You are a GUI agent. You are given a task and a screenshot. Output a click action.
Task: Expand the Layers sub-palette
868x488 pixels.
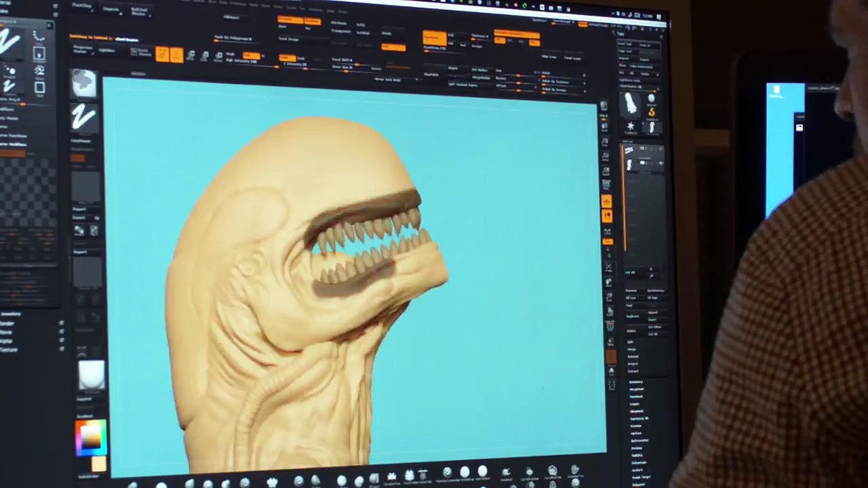coord(635,404)
